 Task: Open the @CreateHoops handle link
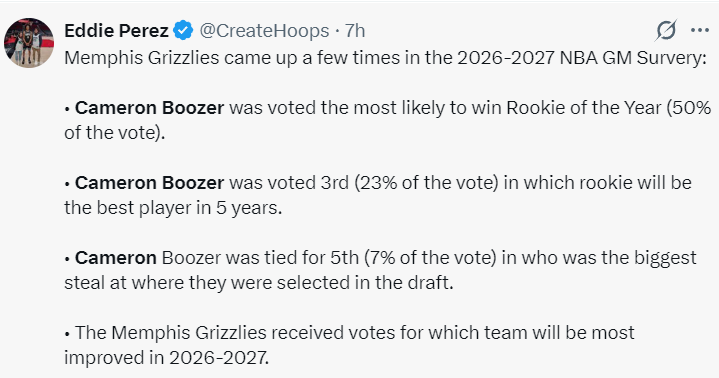pyautogui.click(x=264, y=31)
